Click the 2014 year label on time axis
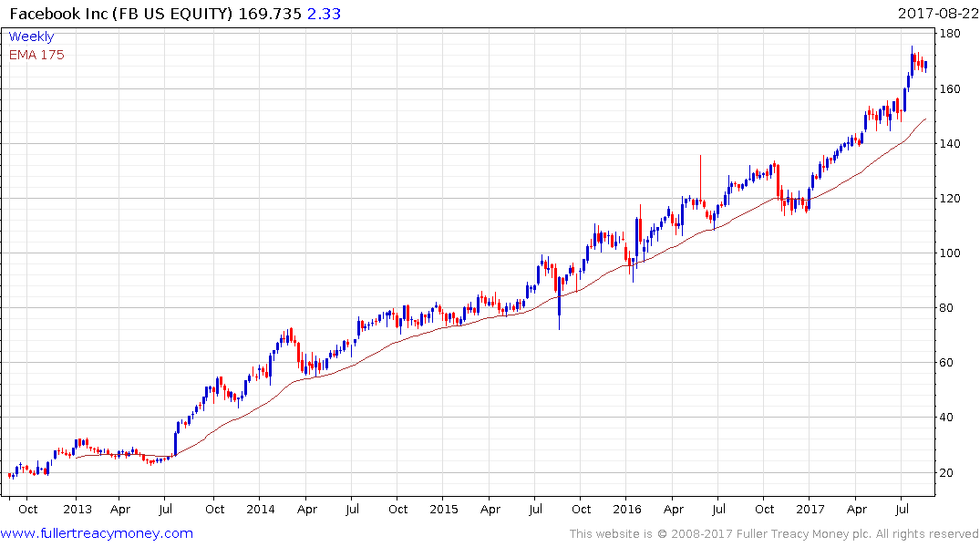The height and width of the screenshot is (547, 980). pos(261,510)
